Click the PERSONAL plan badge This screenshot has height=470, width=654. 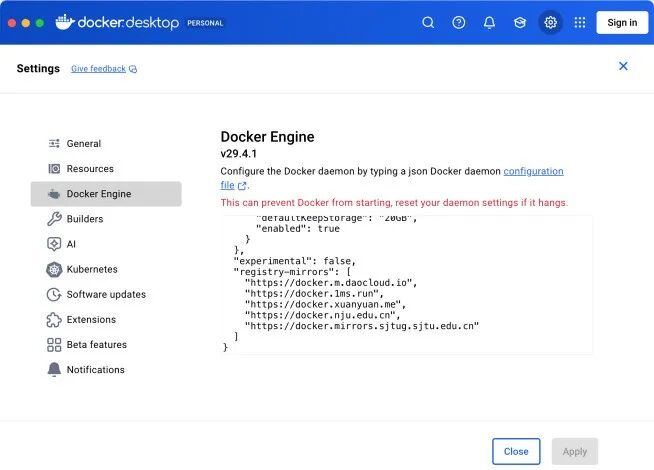(205, 23)
